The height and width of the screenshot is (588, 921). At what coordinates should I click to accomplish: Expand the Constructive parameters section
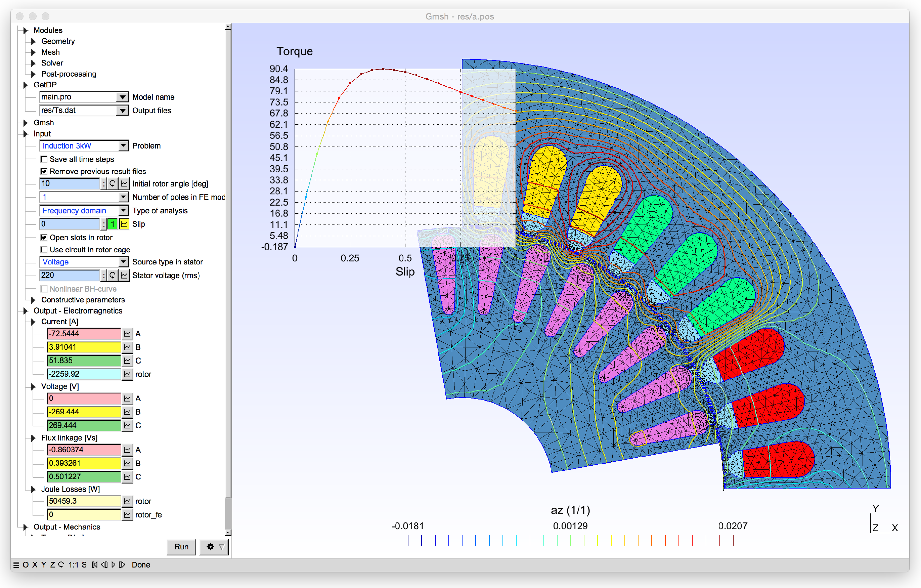pyautogui.click(x=33, y=300)
